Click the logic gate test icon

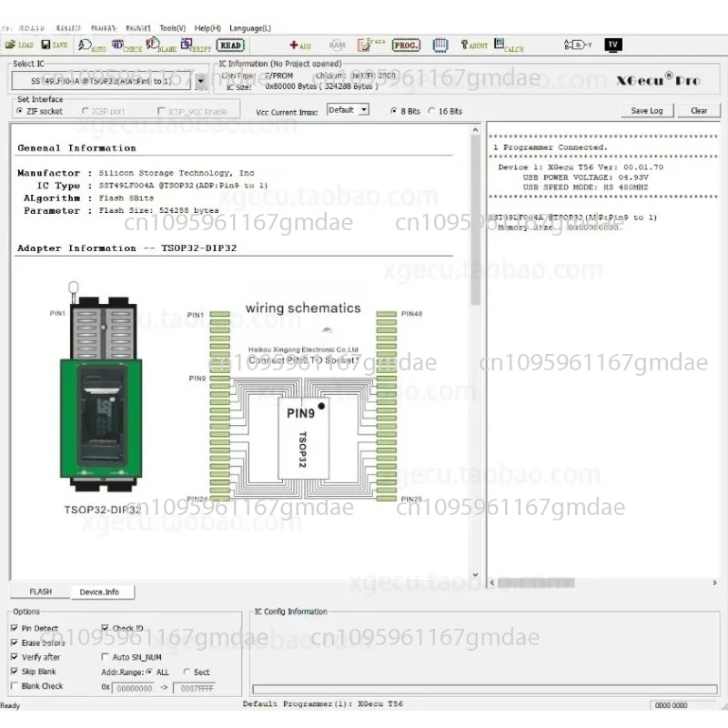(578, 45)
